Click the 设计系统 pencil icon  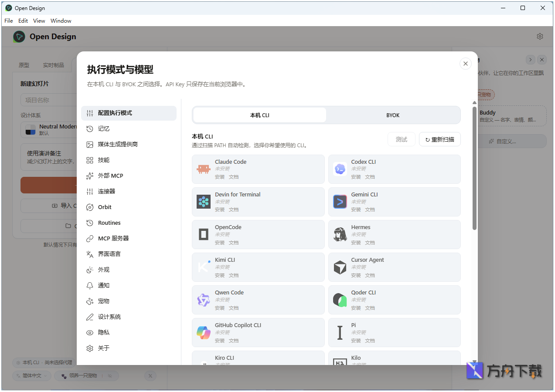coord(90,317)
